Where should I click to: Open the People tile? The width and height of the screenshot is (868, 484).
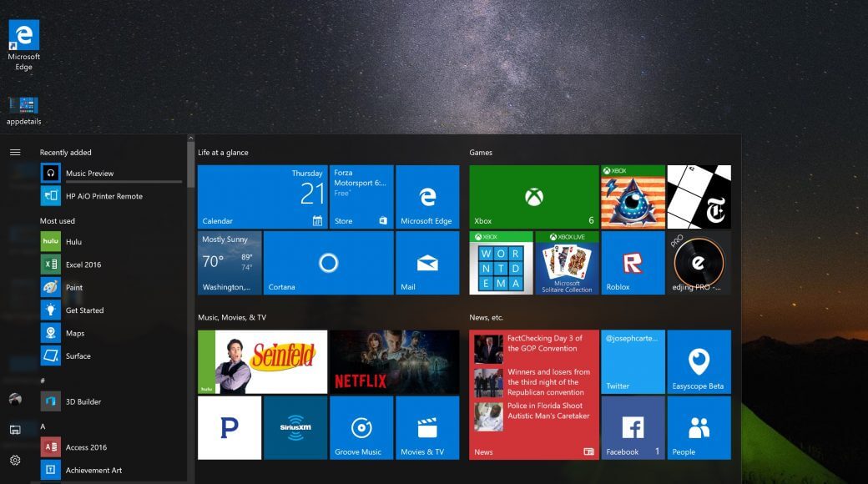(x=699, y=427)
